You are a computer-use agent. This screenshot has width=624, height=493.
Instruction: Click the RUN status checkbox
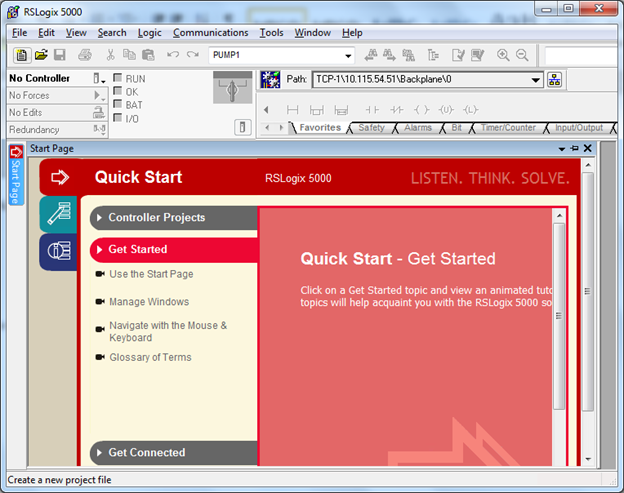pos(118,78)
